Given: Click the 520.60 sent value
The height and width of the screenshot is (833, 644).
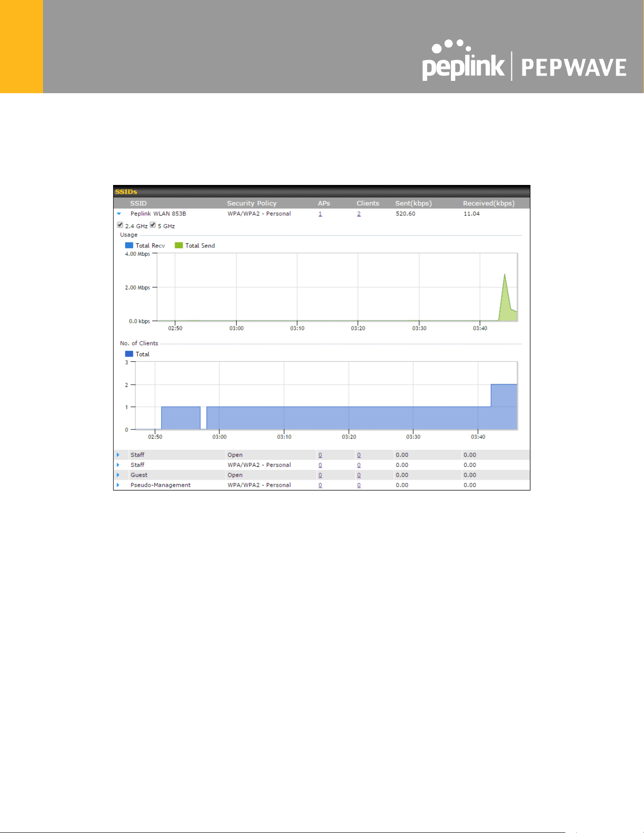Looking at the screenshot, I should [406, 214].
